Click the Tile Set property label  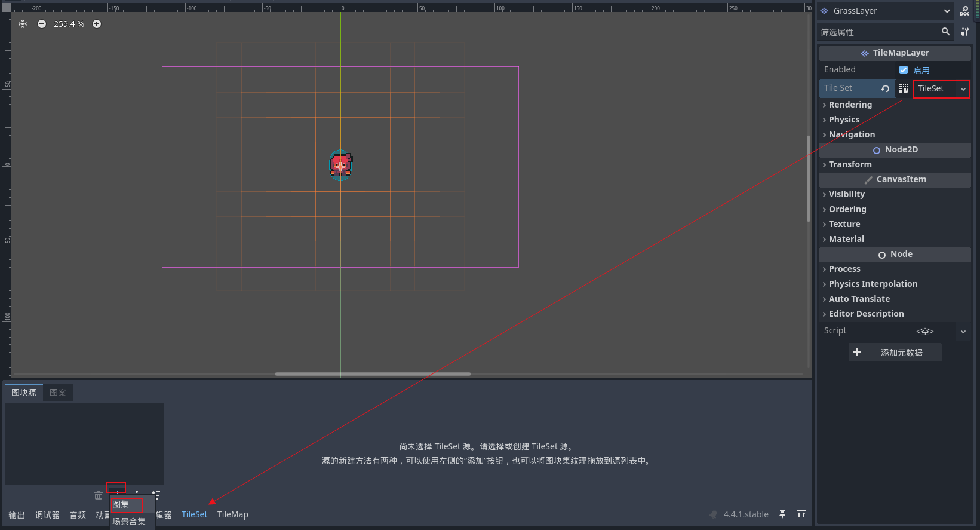(838, 88)
